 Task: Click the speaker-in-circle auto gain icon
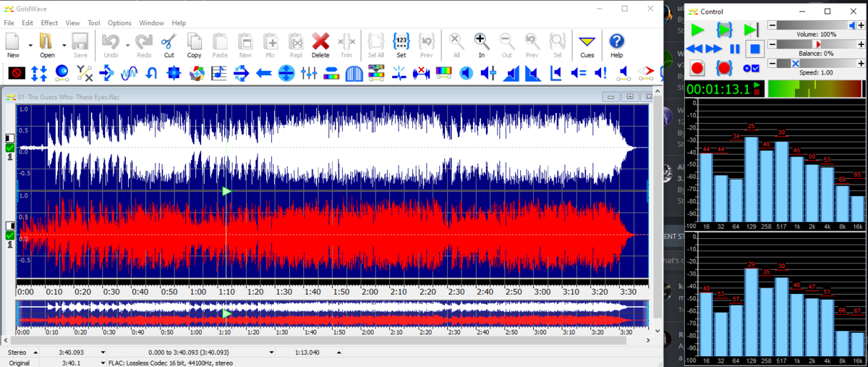[466, 73]
